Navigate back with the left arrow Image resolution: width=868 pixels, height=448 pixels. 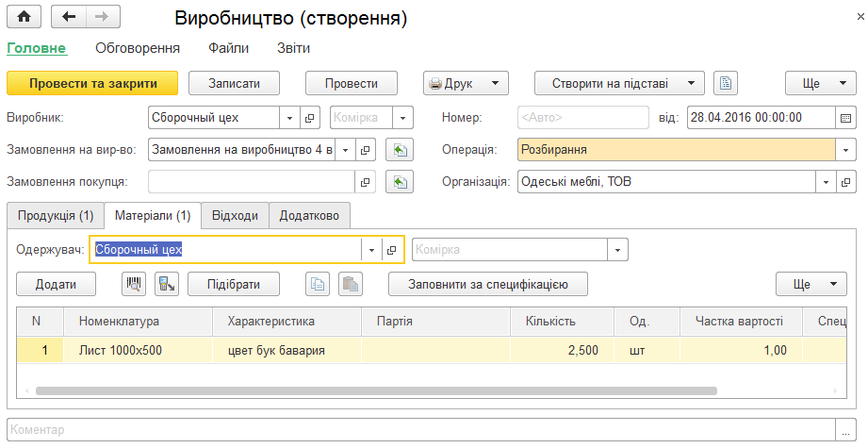[x=69, y=17]
